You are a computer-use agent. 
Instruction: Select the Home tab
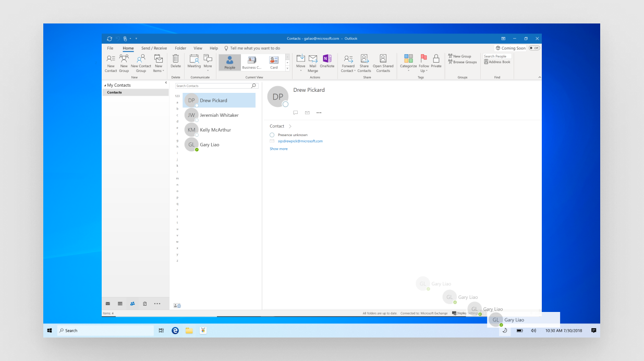pyautogui.click(x=128, y=48)
